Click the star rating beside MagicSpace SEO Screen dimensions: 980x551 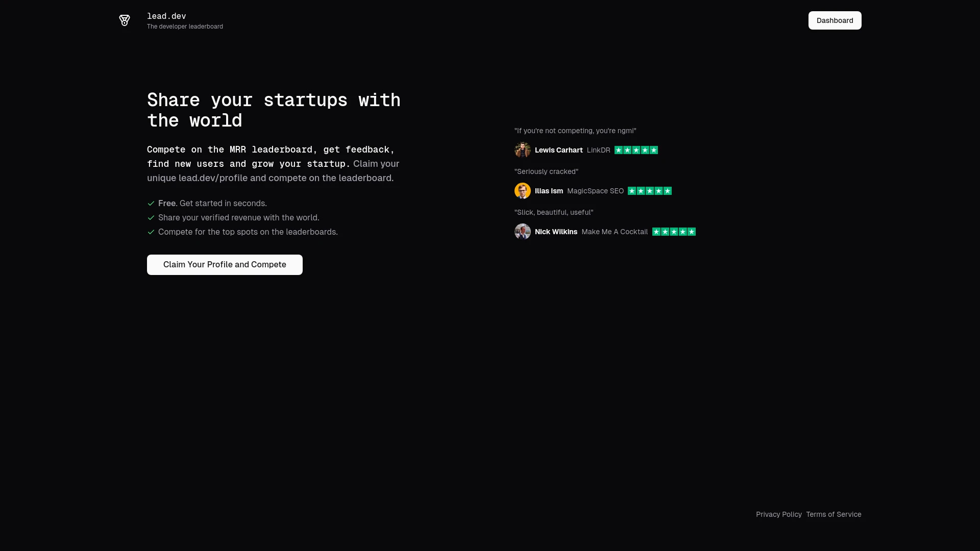(649, 191)
